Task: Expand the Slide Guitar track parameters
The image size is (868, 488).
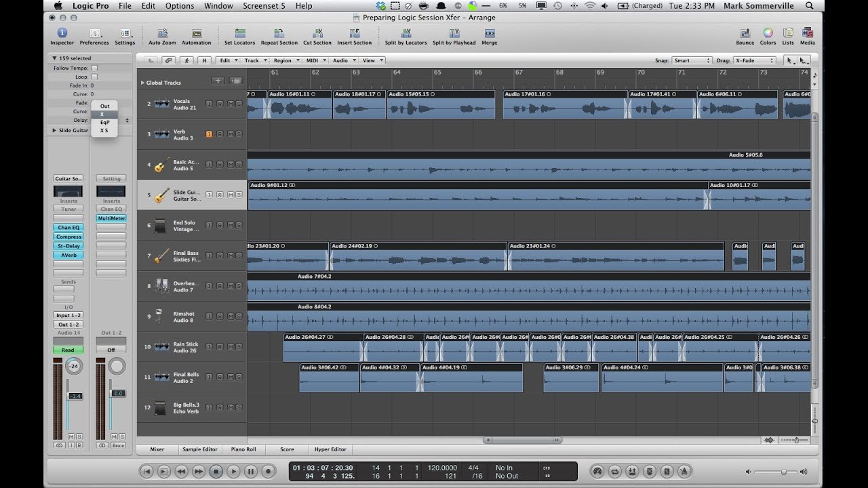Action: (54, 130)
